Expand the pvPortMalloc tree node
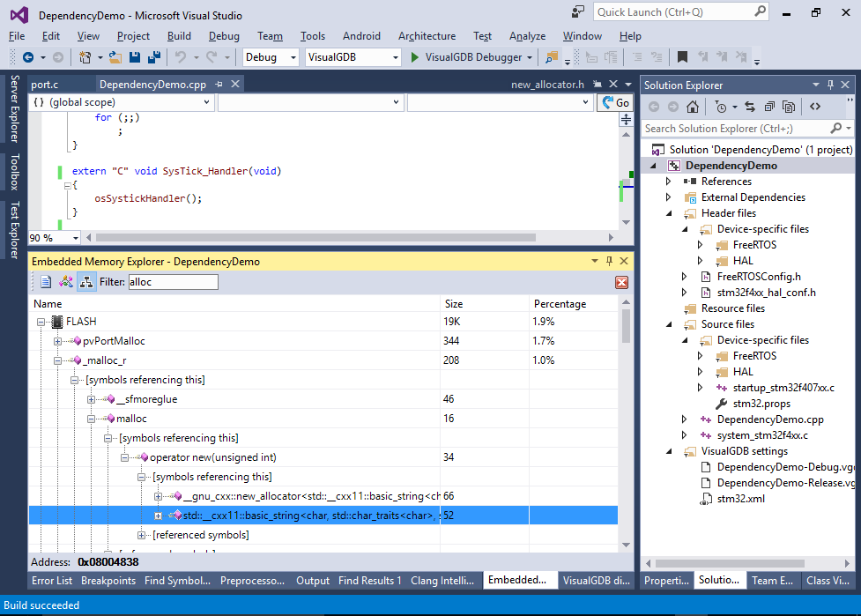 [57, 341]
